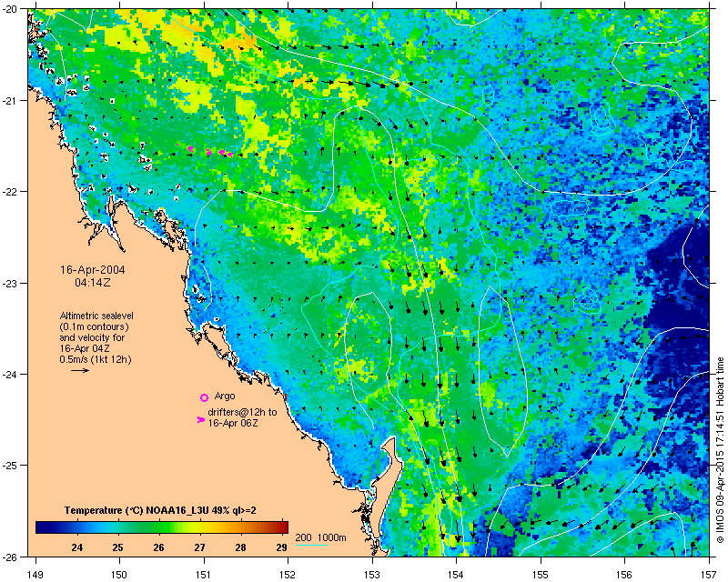The width and height of the screenshot is (728, 582).
Task: Click the temperature color bar legend
Action: point(162,527)
